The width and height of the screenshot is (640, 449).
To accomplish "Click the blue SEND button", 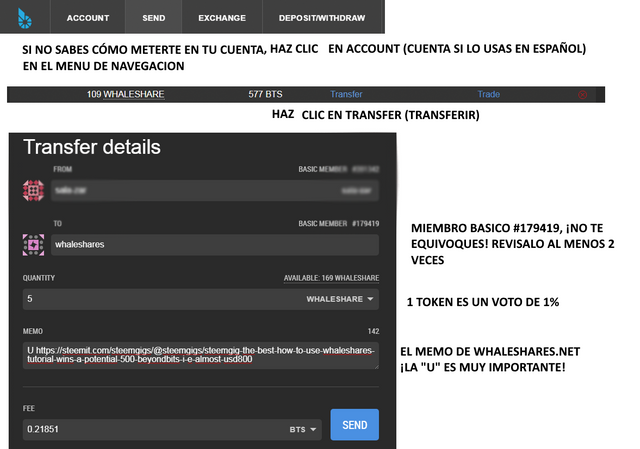I will 355,425.
